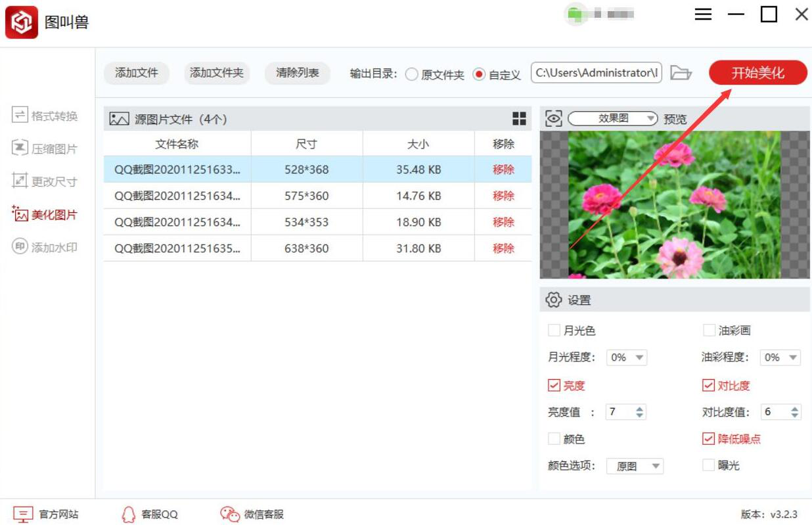
Task: Open the output folder browse icon
Action: tap(681, 73)
